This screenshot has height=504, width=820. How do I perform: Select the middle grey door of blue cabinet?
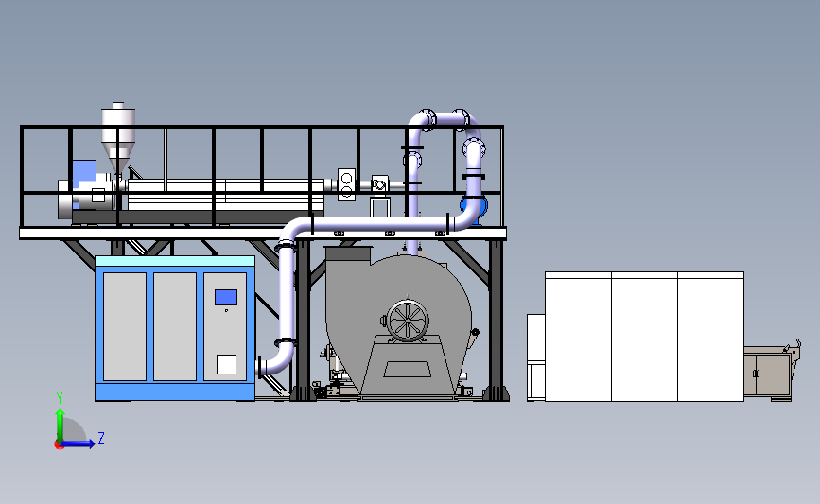175,327
